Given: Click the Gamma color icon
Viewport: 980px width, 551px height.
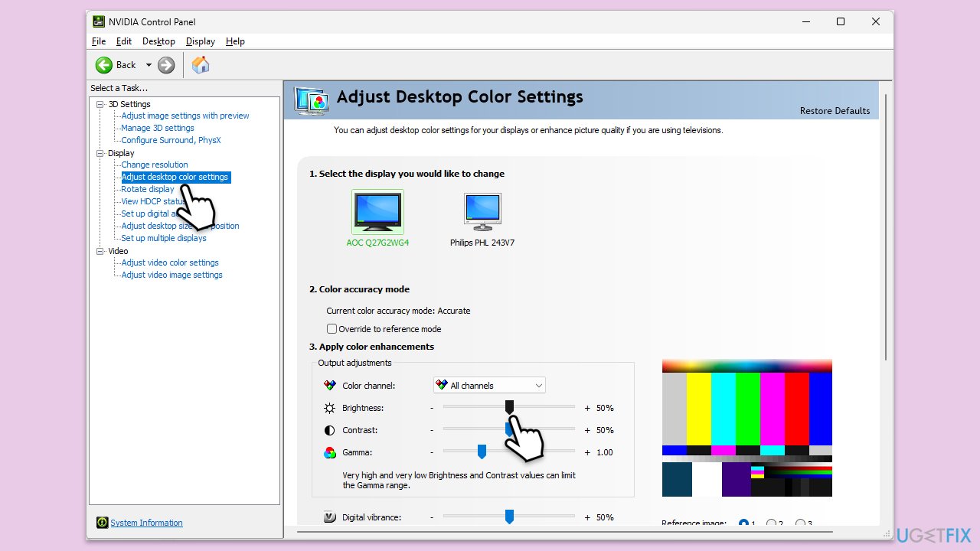Looking at the screenshot, I should [330, 452].
